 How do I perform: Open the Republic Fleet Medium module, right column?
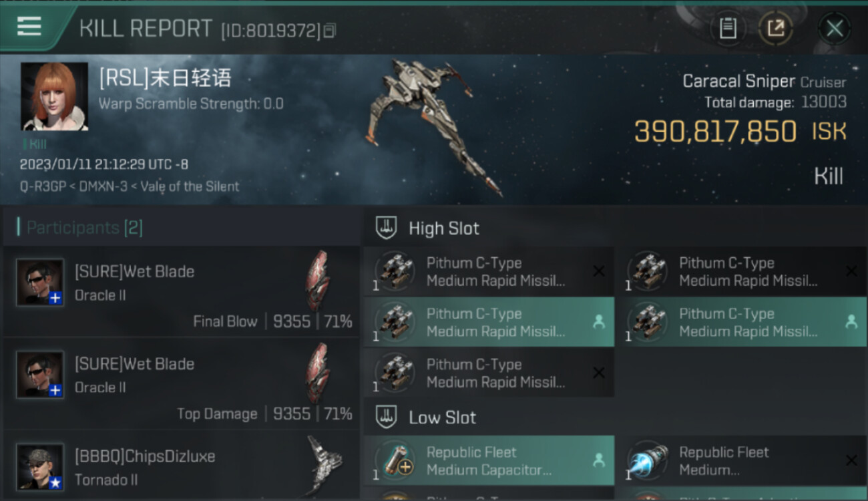[x=741, y=460]
